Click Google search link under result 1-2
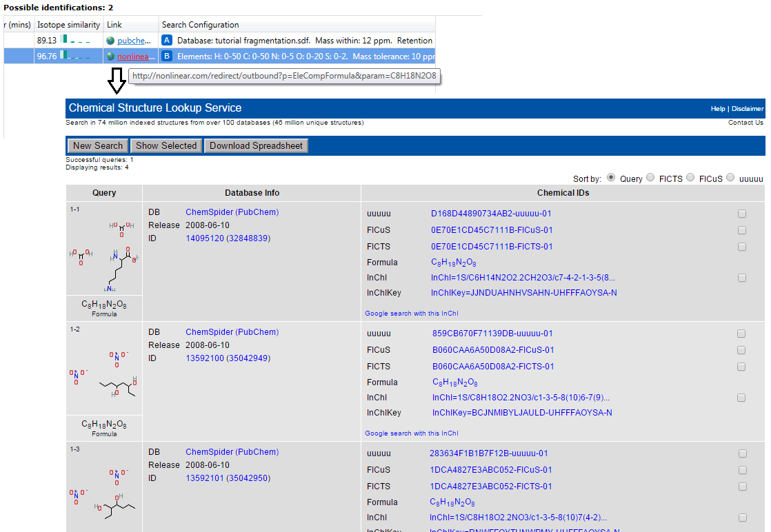Screen dimensions: 771x532 [x=412, y=433]
